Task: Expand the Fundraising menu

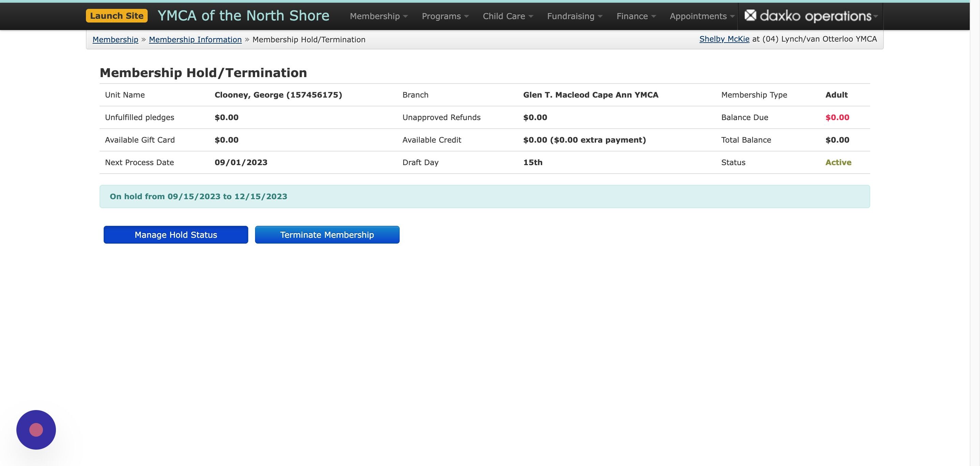Action: 575,16
